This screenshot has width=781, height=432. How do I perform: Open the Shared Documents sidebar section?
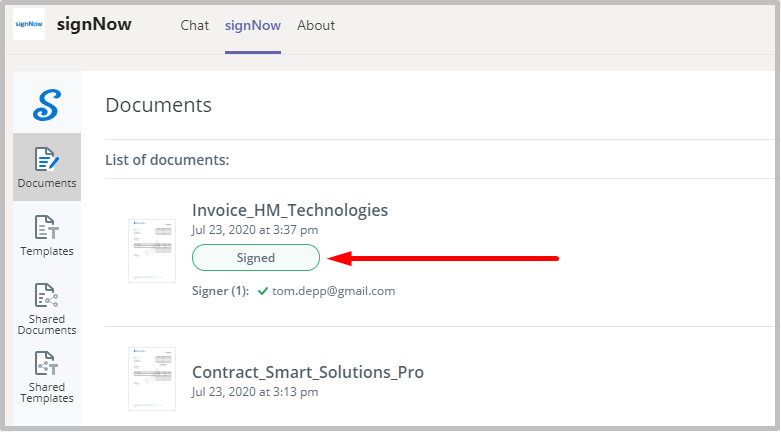47,308
